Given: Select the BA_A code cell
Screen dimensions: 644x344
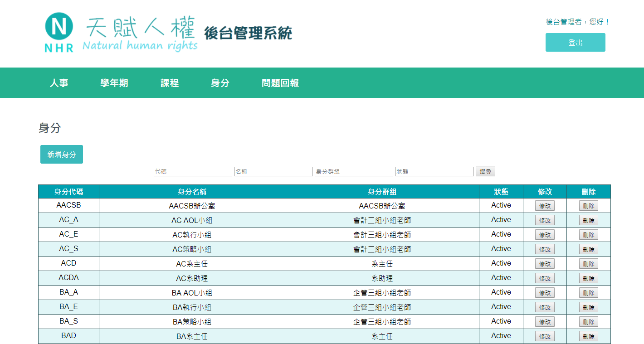Looking at the screenshot, I should pos(68,292).
